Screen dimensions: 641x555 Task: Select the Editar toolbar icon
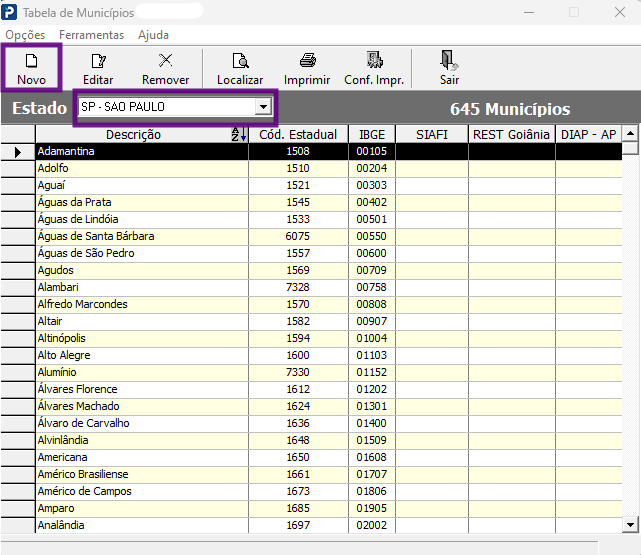98,61
